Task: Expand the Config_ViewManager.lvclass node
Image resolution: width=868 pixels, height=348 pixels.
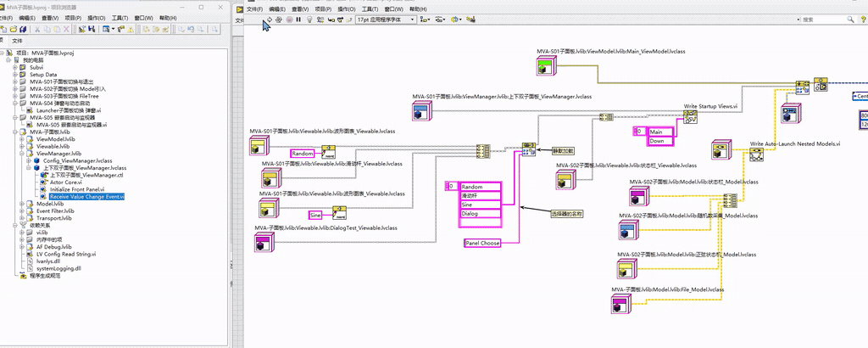Action: coord(29,160)
